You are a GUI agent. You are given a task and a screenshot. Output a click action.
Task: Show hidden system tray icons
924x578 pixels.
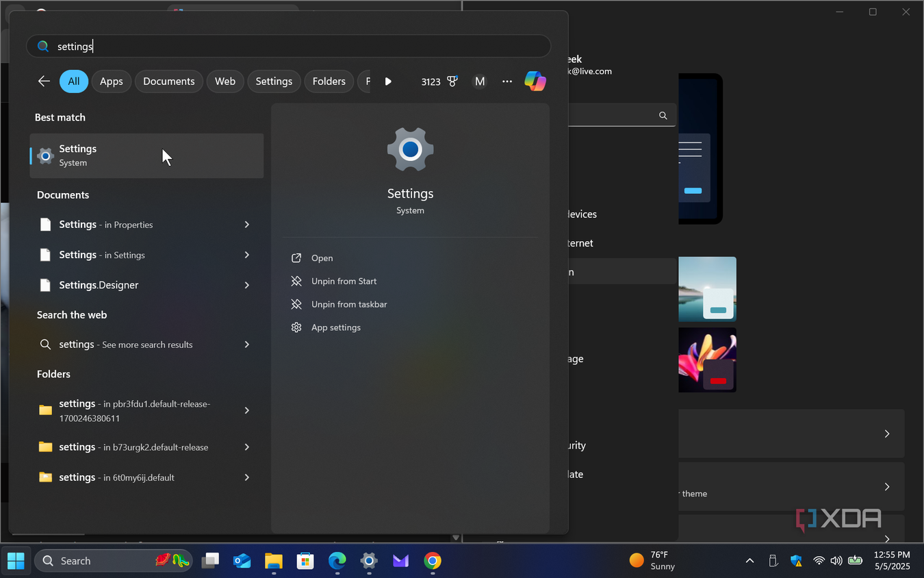click(x=749, y=561)
